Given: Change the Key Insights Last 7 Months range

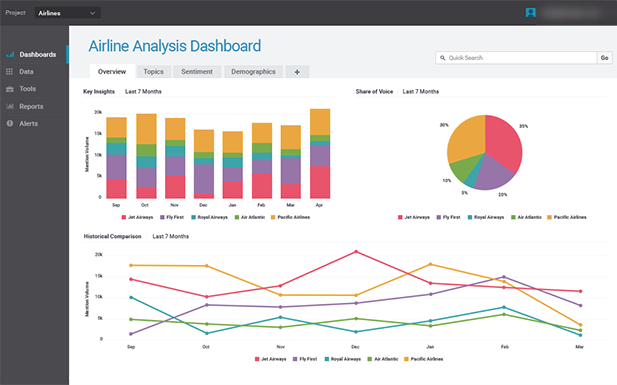Looking at the screenshot, I should (143, 91).
